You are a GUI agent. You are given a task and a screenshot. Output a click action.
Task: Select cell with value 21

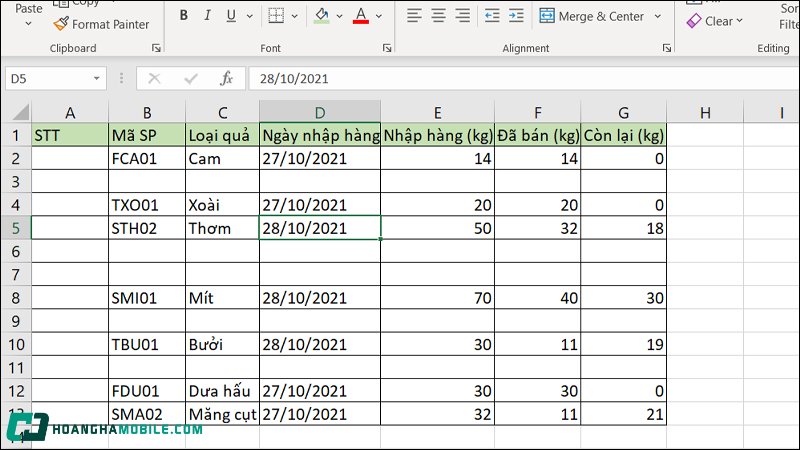[x=623, y=414]
